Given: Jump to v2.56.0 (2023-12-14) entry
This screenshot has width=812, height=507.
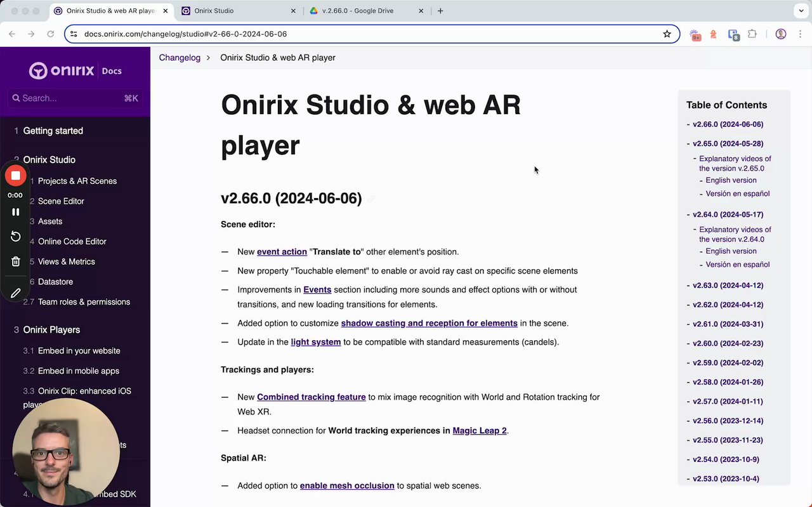Looking at the screenshot, I should click(x=728, y=421).
